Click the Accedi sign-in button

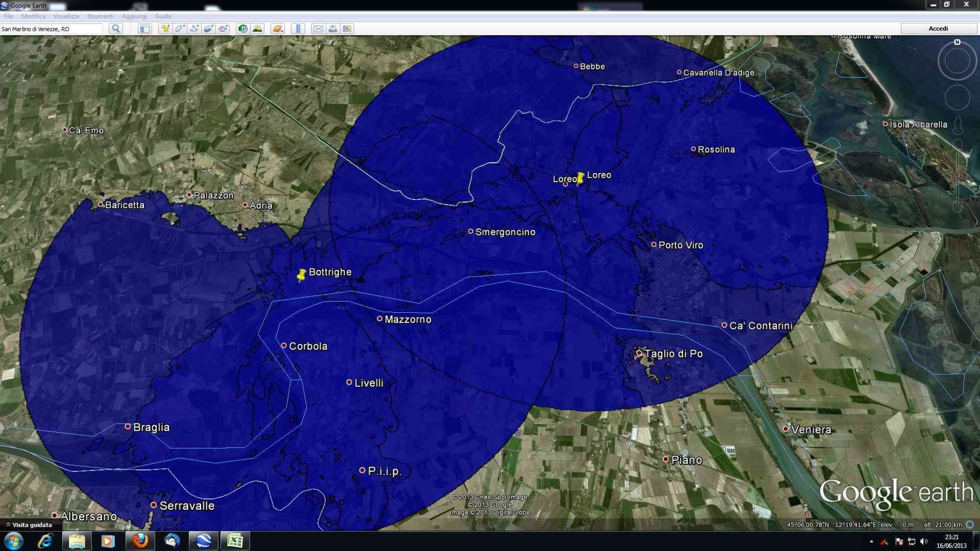[938, 29]
